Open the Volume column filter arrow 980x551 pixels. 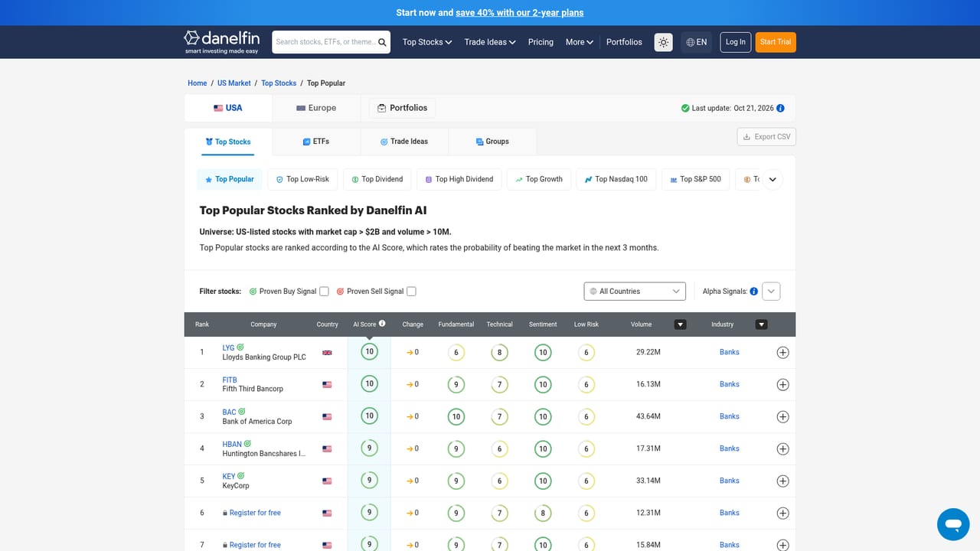point(680,324)
